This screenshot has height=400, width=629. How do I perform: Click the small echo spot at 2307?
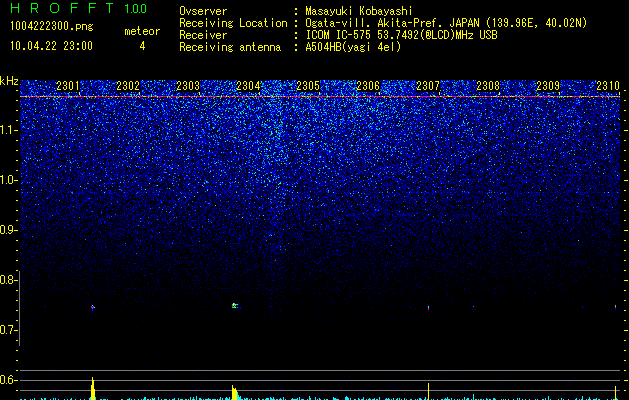pos(428,308)
